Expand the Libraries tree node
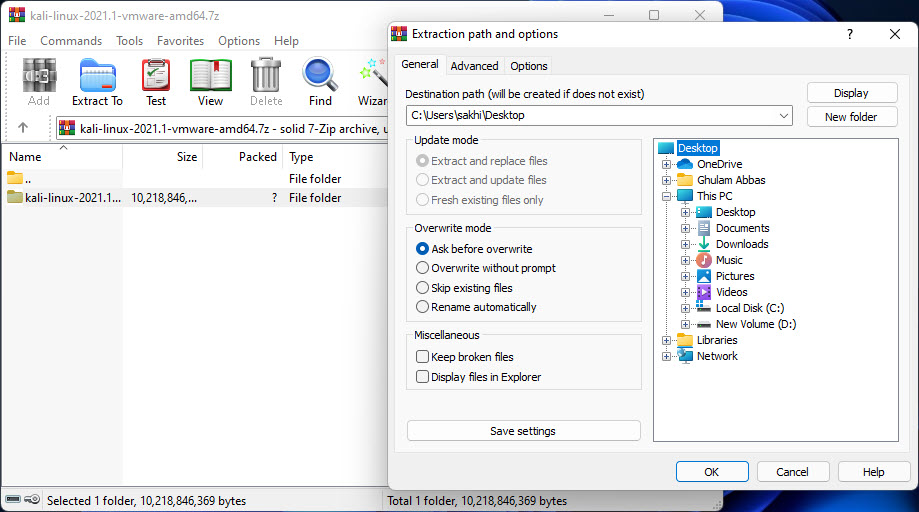919x512 pixels. click(x=666, y=340)
